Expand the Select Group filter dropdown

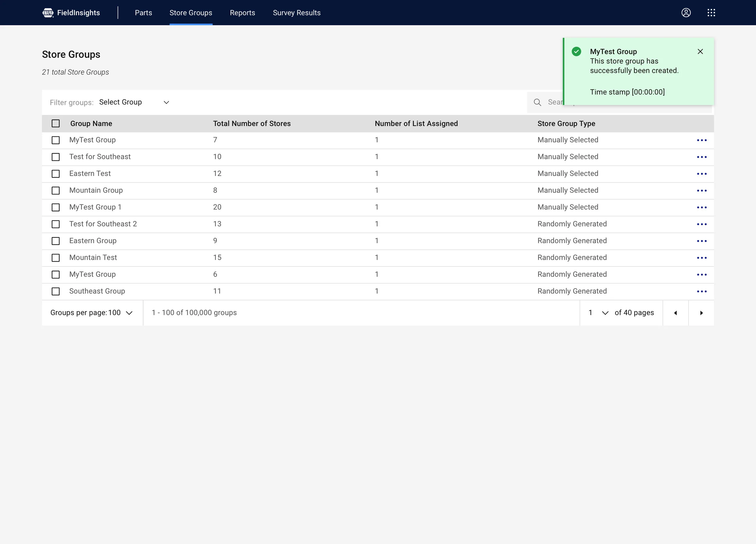point(134,102)
